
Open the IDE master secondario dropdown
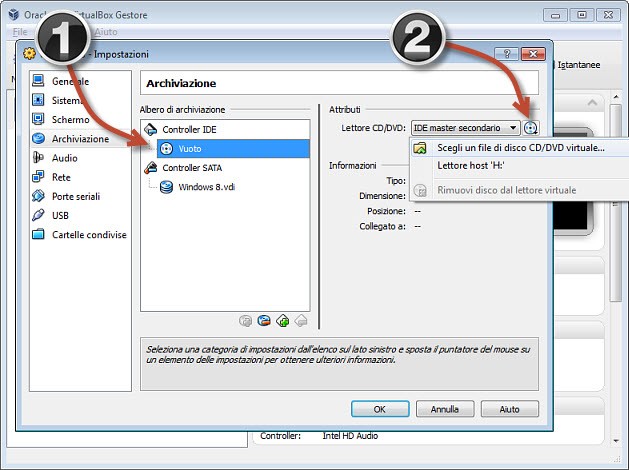[465, 128]
